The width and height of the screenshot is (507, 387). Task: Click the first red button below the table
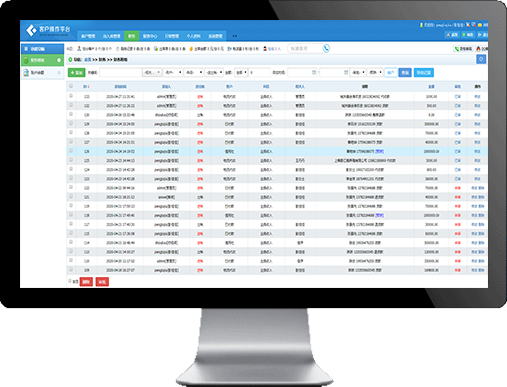tap(86, 282)
